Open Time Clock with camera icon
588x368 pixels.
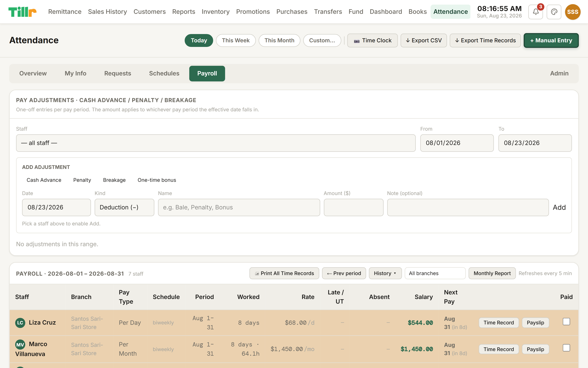(372, 40)
